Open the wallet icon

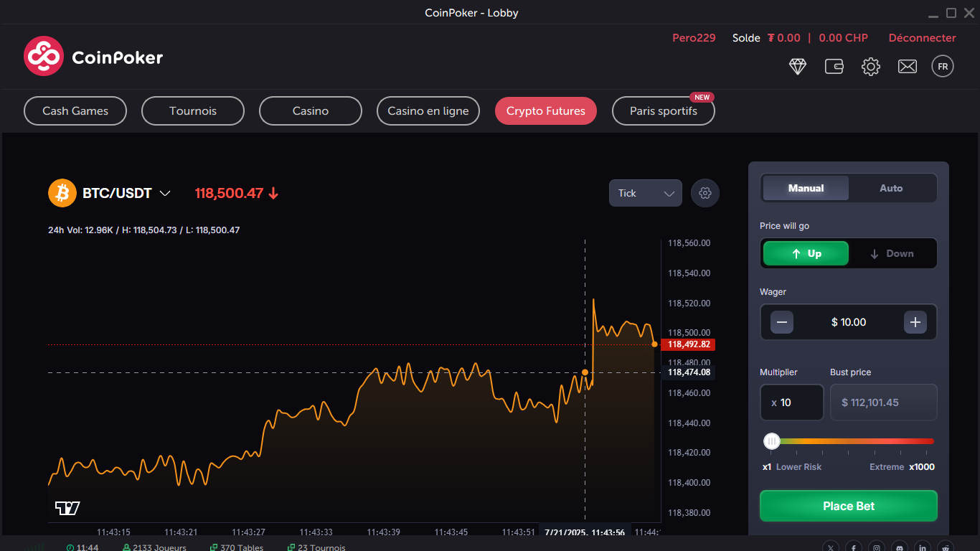(x=834, y=66)
